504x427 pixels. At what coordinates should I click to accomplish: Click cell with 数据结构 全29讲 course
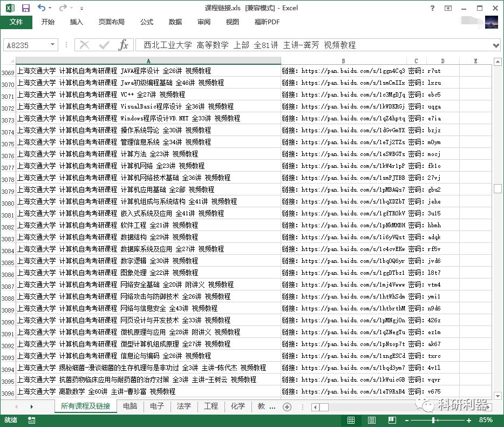(148, 237)
